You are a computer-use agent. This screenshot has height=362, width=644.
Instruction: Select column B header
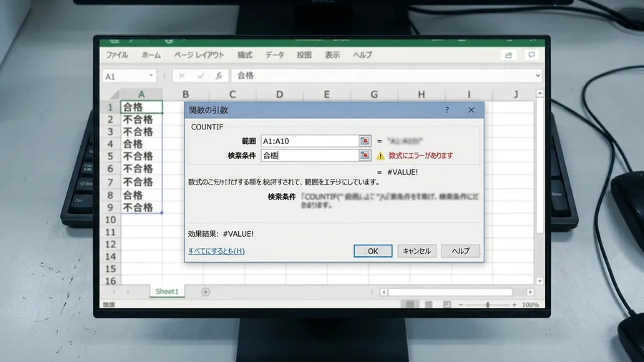[185, 94]
